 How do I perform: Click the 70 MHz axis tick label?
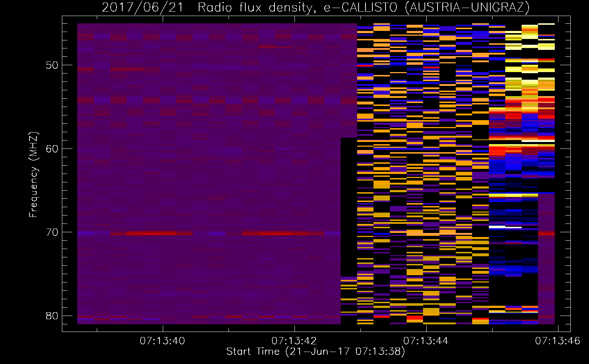tap(52, 232)
